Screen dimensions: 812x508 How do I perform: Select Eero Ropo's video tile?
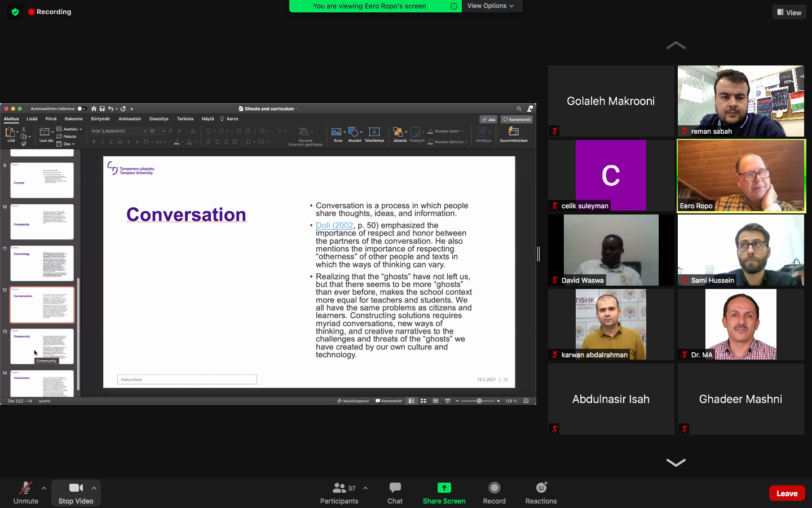click(x=741, y=176)
